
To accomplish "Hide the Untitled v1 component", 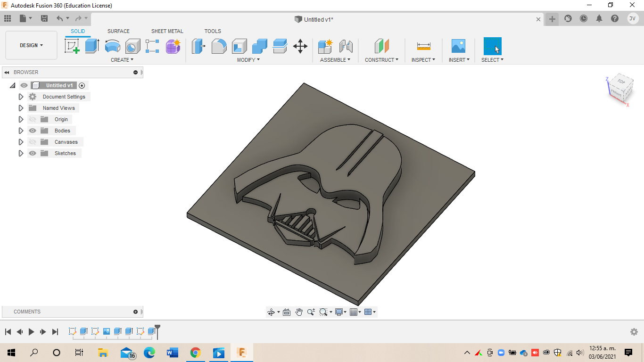I will pos(24,85).
